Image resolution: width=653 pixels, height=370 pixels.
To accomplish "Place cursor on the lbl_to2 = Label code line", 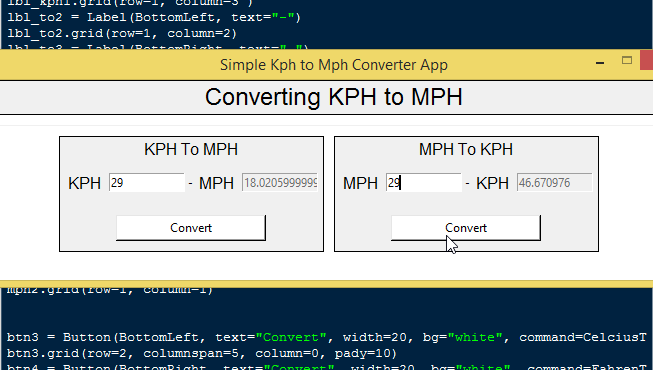I will point(154,18).
